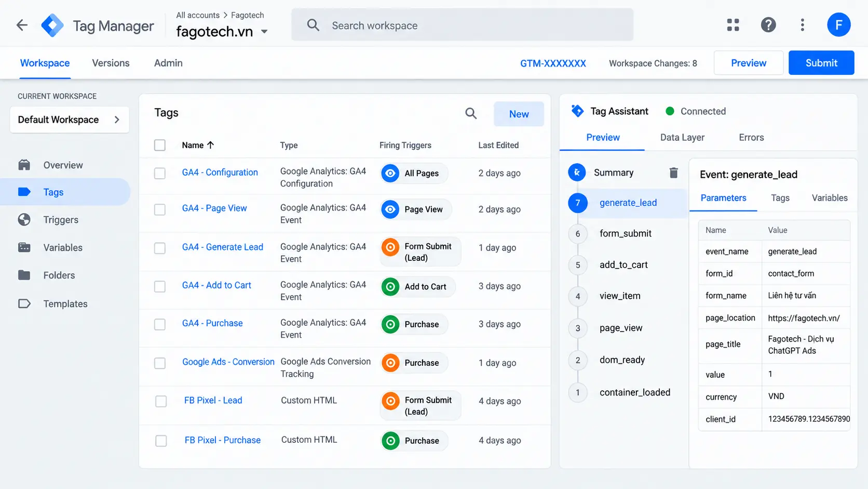Screen dimensions: 868x489
Task: Check the GA4 - Configuration row checkbox
Action: 160,173
